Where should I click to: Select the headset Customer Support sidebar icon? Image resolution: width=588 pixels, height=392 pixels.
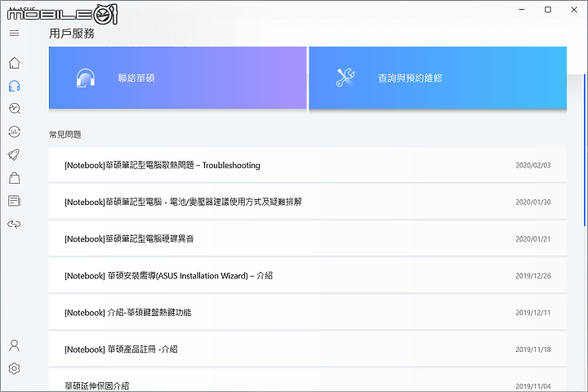[x=14, y=86]
